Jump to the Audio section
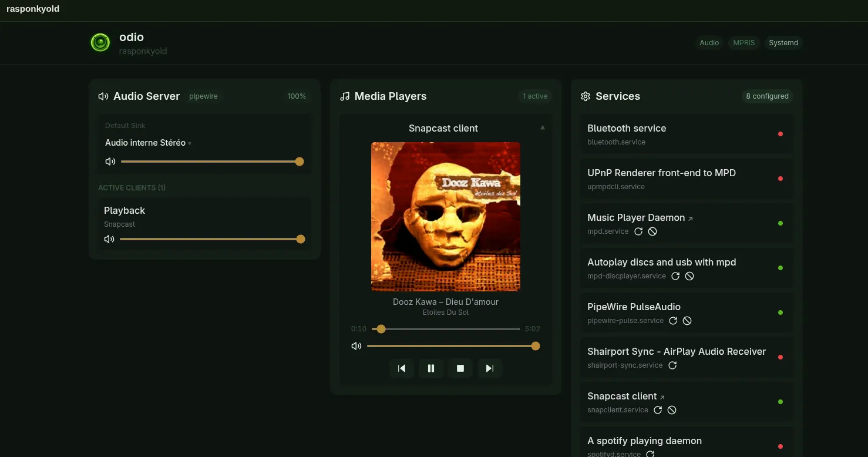The height and width of the screenshot is (457, 868). click(x=709, y=43)
